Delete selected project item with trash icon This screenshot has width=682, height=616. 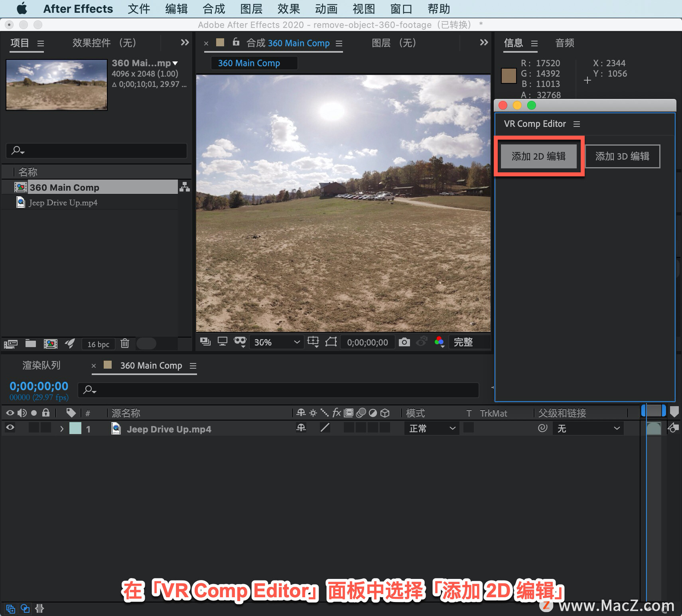click(x=125, y=343)
